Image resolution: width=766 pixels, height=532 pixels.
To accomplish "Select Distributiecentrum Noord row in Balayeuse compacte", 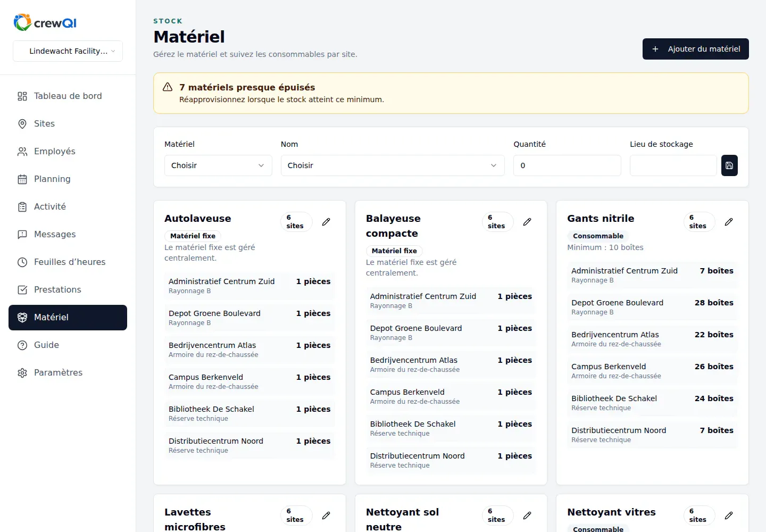I will point(451,460).
